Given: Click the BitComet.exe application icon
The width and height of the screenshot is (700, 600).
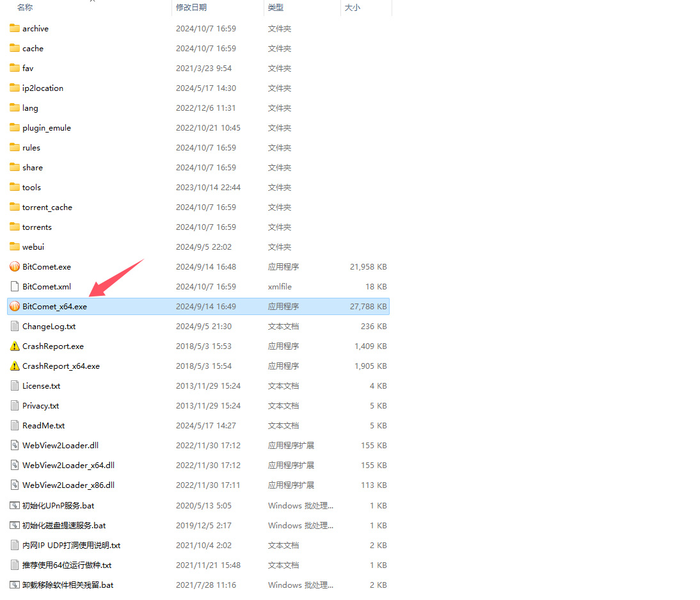Looking at the screenshot, I should click(x=15, y=267).
